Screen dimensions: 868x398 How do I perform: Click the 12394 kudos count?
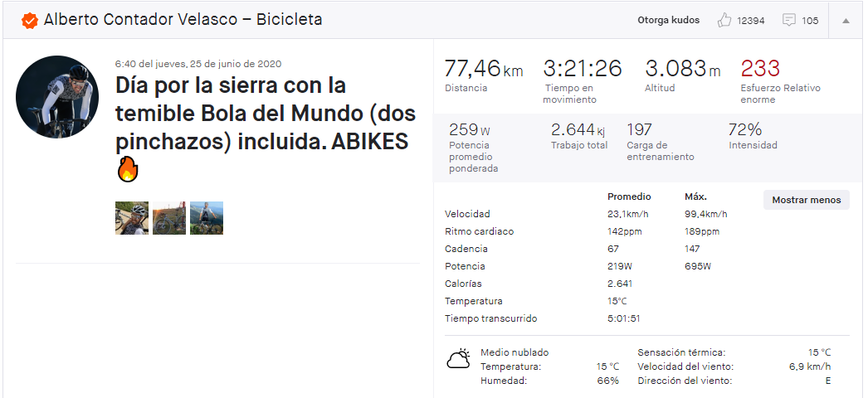(751, 21)
